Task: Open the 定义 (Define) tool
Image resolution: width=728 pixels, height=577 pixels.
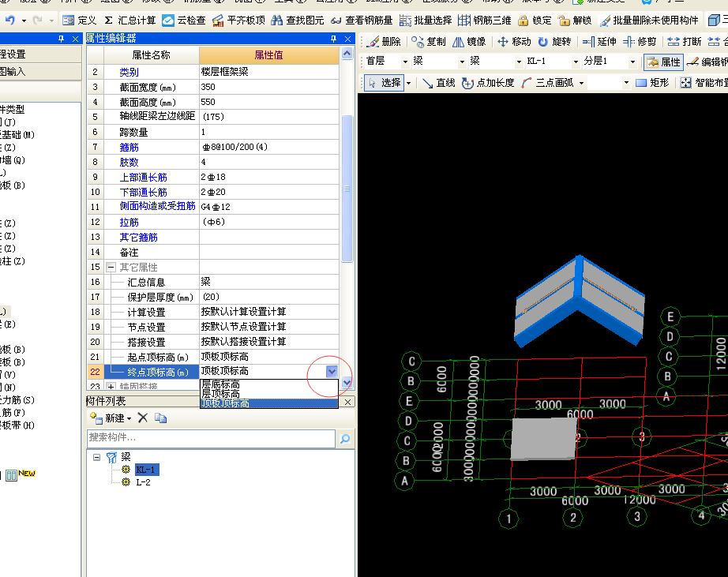Action: click(80, 20)
